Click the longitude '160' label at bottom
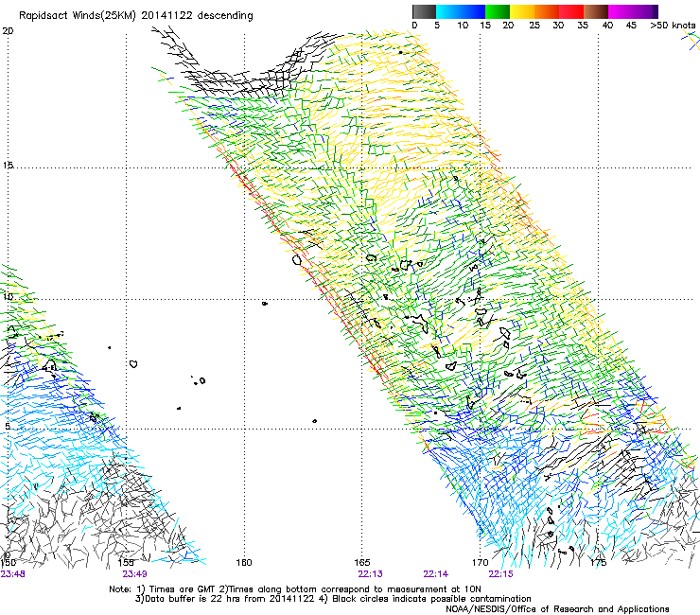Screen dimensions: 700x615 click(x=244, y=562)
